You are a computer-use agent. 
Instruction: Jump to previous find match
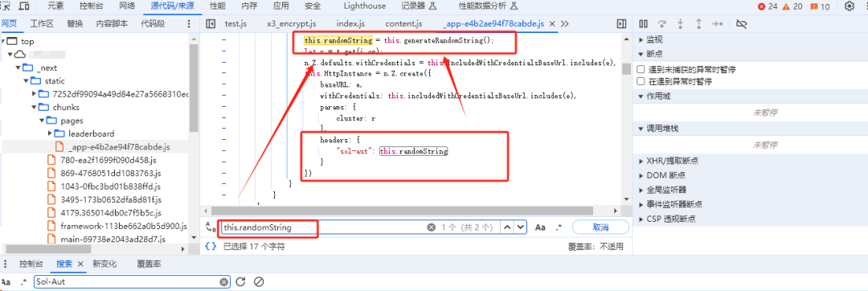pyautogui.click(x=506, y=227)
